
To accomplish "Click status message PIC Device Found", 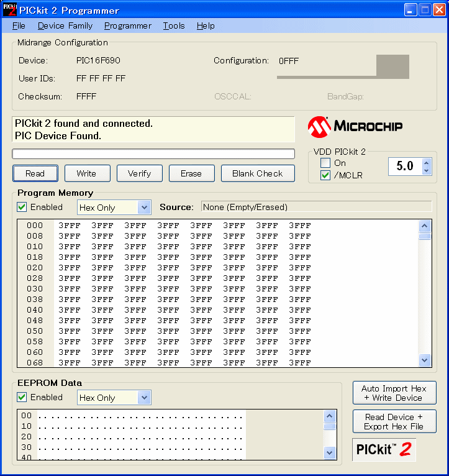I will [x=58, y=135].
